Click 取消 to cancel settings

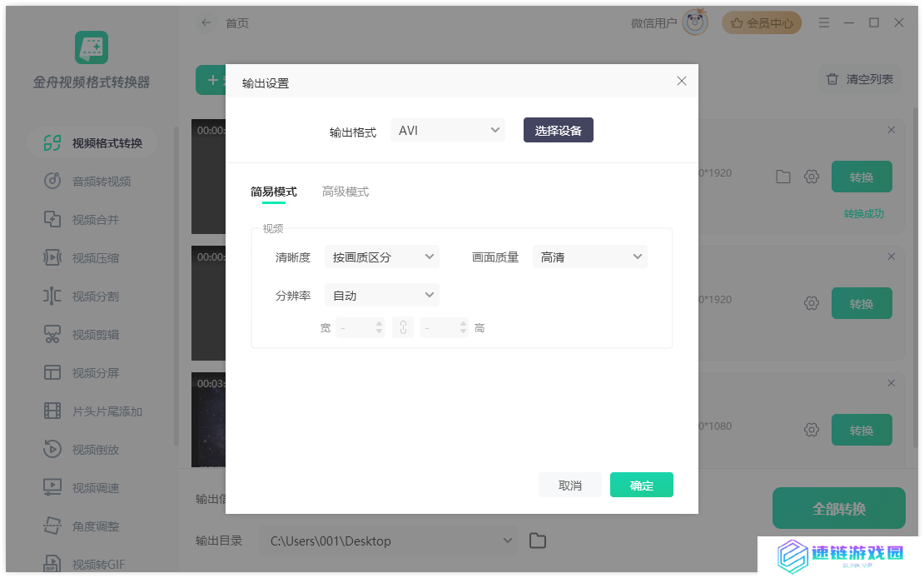coord(570,486)
